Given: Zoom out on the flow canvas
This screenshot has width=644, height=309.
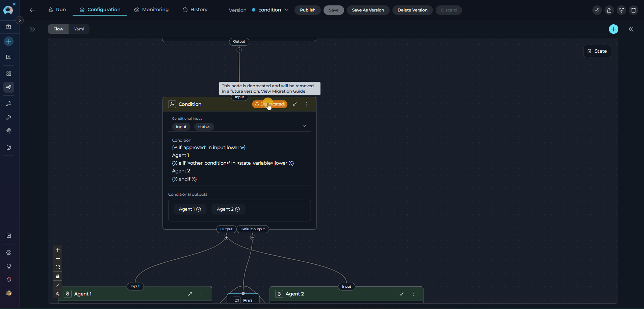Looking at the screenshot, I should 58,259.
